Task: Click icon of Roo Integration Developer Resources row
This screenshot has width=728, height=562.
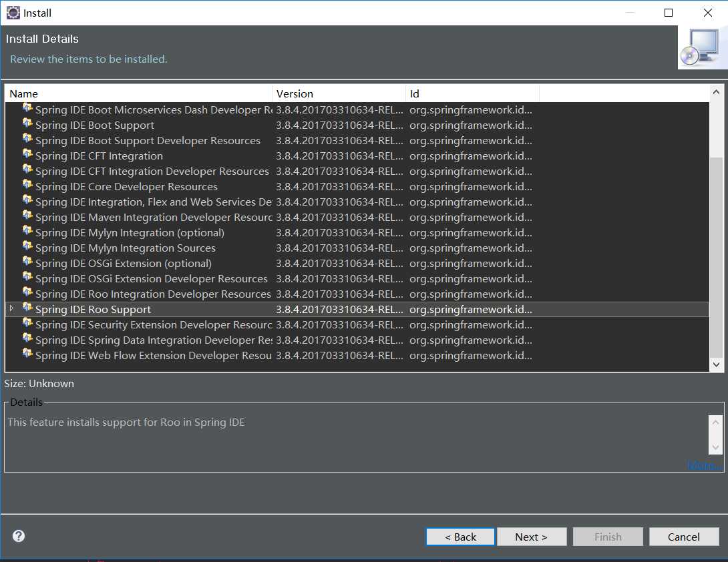Action: pos(27,292)
